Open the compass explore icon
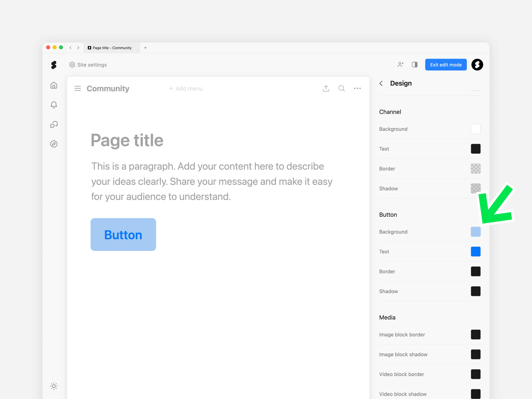This screenshot has height=399, width=532. (54, 144)
